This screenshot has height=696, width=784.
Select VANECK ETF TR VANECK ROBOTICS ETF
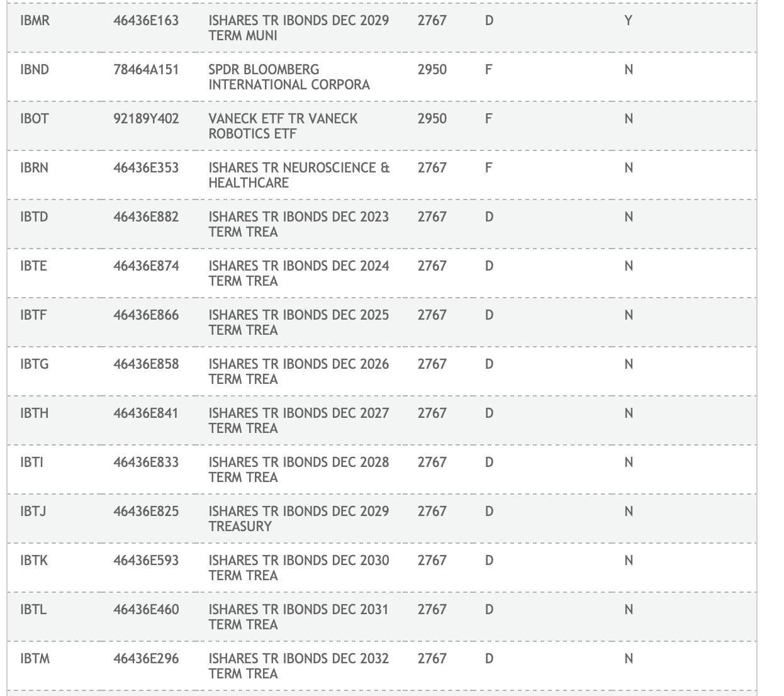(x=283, y=126)
